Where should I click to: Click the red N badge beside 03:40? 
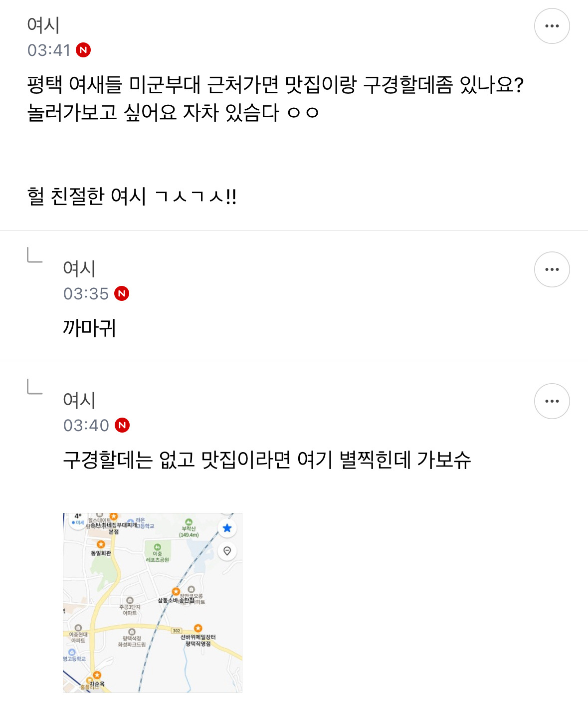point(122,425)
